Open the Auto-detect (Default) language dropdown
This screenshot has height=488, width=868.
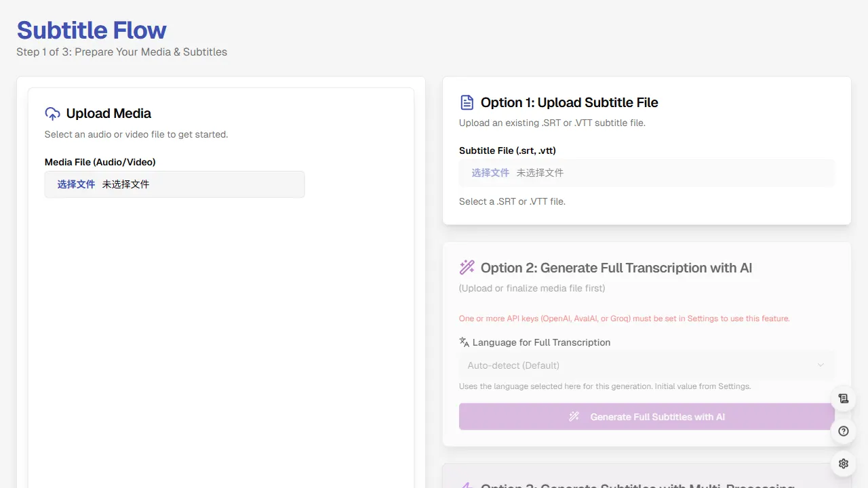(646, 365)
